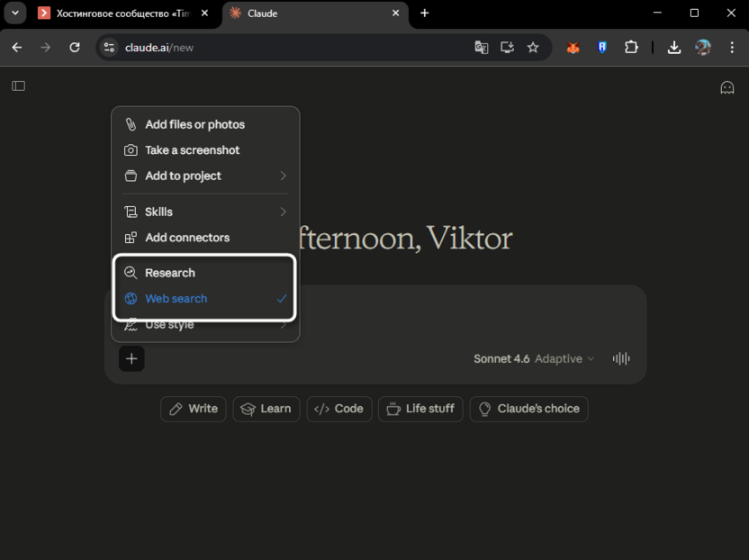This screenshot has width=749, height=560.
Task: Expand the Skills submenu arrow
Action: [284, 212]
